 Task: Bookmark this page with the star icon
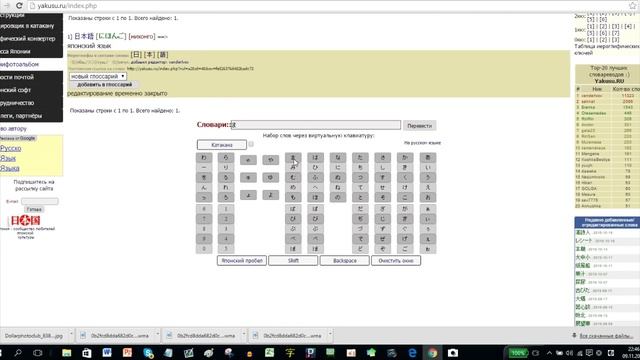pos(633,6)
